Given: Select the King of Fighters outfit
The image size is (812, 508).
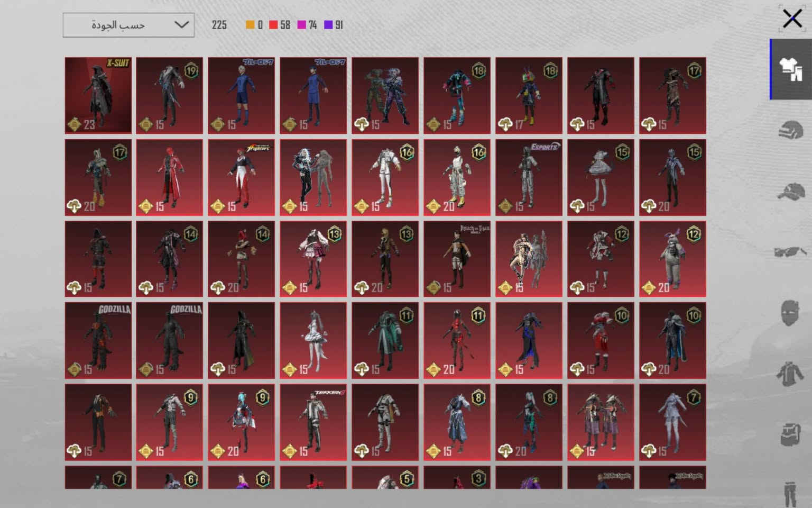Looking at the screenshot, I should click(x=241, y=177).
